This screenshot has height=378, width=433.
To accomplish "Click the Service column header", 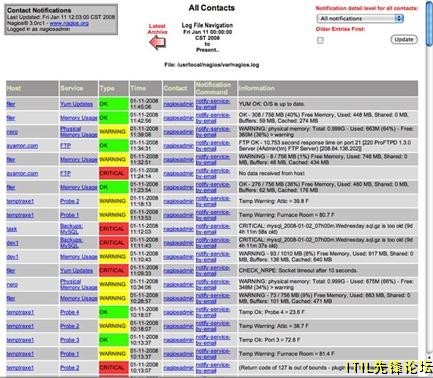I will [79, 88].
